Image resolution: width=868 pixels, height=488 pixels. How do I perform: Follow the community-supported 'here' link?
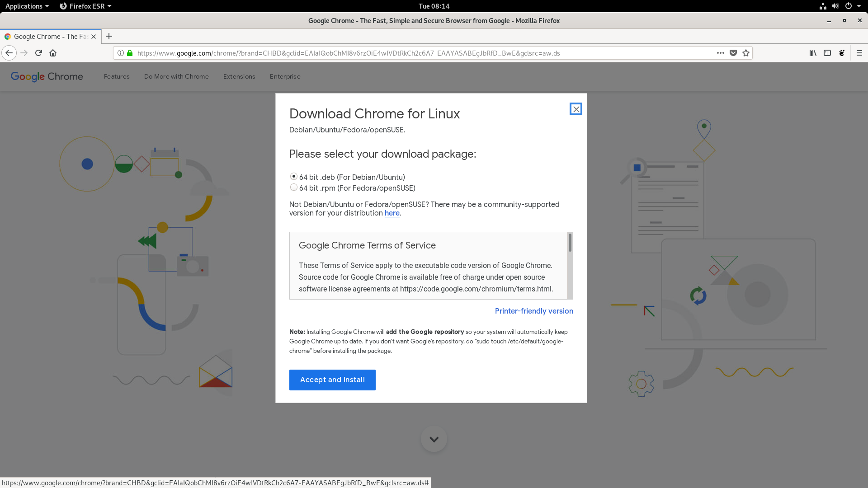(392, 213)
